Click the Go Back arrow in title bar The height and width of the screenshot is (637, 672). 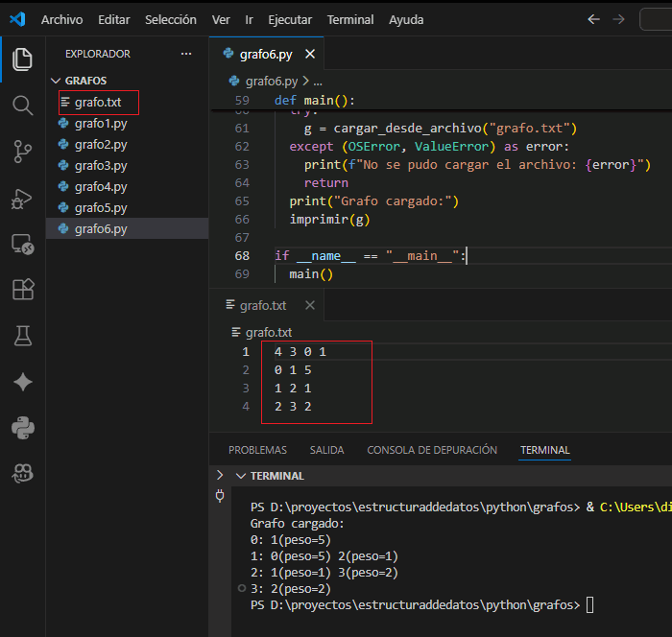click(593, 19)
